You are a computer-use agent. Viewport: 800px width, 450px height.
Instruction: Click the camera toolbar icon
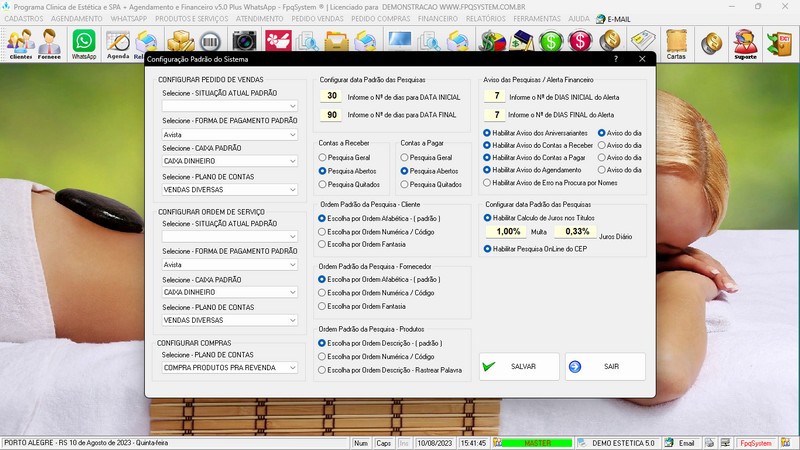point(244,41)
